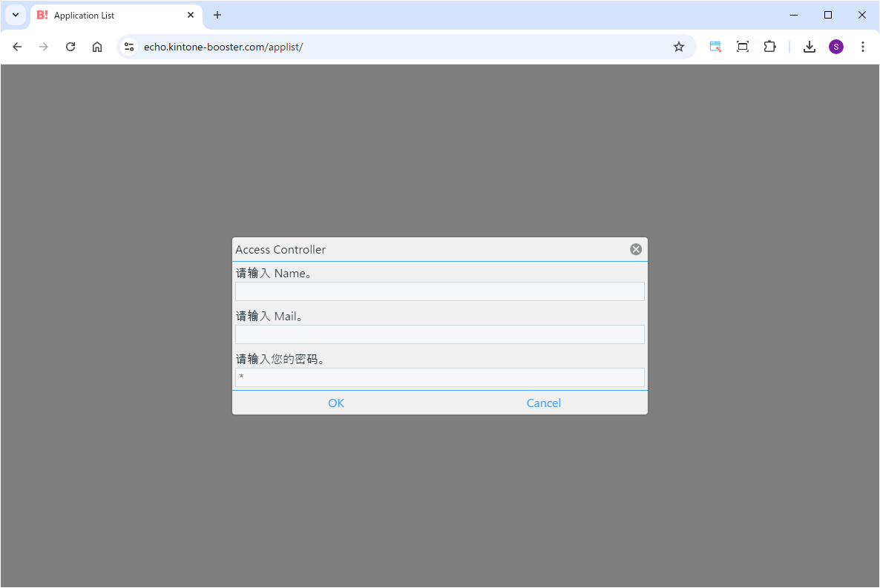Expand the tab search dropdown
The width and height of the screenshot is (880, 588).
pos(16,15)
